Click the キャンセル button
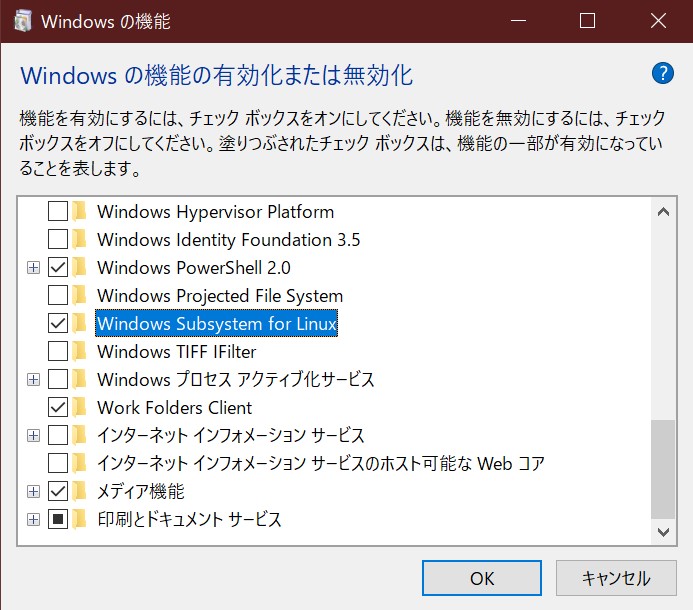 click(x=616, y=578)
